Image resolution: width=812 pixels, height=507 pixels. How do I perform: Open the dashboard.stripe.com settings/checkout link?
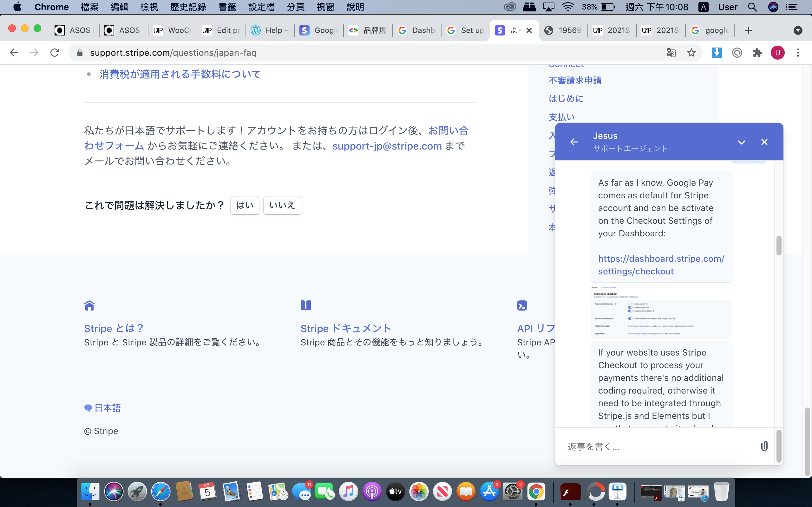661,265
